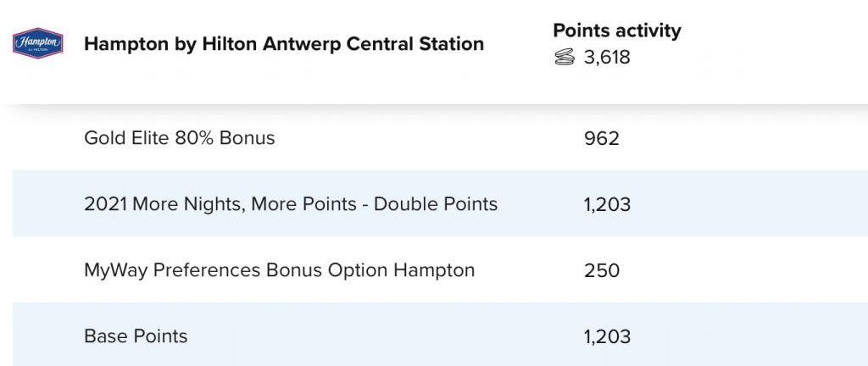Open Hampton by Hilton Antwerp Central Station
868x366 pixels.
click(x=284, y=43)
